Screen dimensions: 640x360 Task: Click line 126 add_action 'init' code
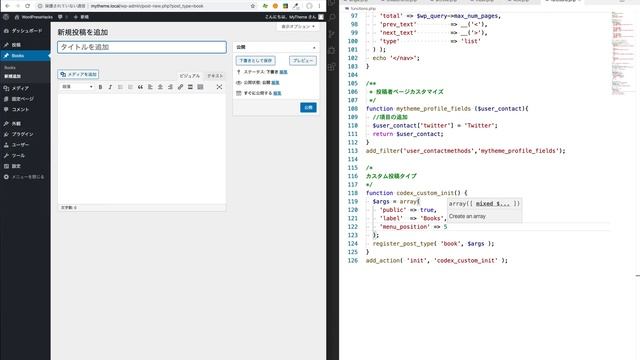click(437, 260)
